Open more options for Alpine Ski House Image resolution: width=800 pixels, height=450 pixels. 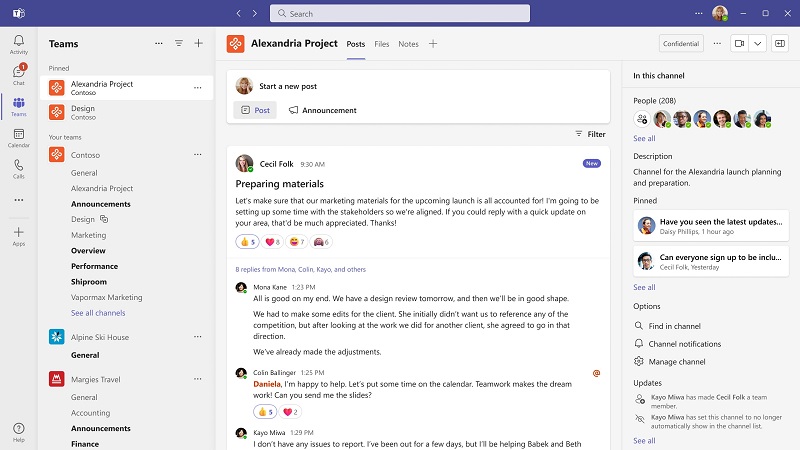pos(197,337)
